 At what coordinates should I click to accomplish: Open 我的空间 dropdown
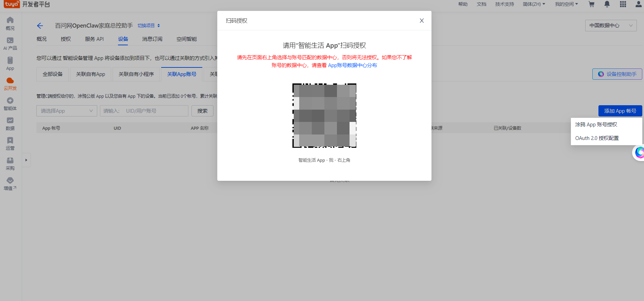click(x=566, y=4)
